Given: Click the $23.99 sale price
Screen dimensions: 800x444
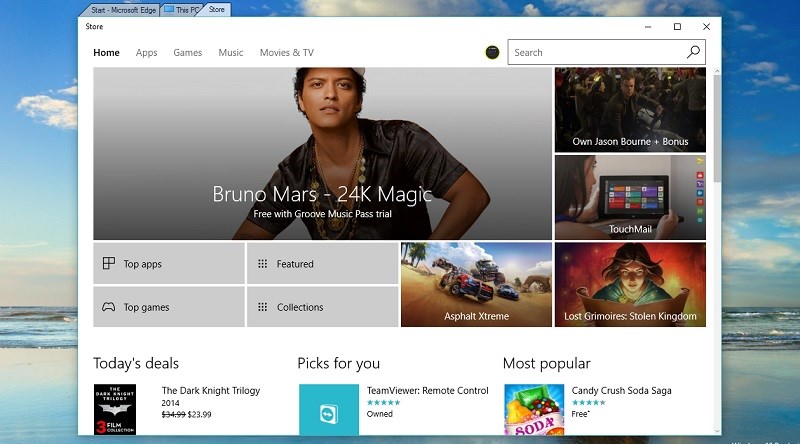Looking at the screenshot, I should coord(199,414).
